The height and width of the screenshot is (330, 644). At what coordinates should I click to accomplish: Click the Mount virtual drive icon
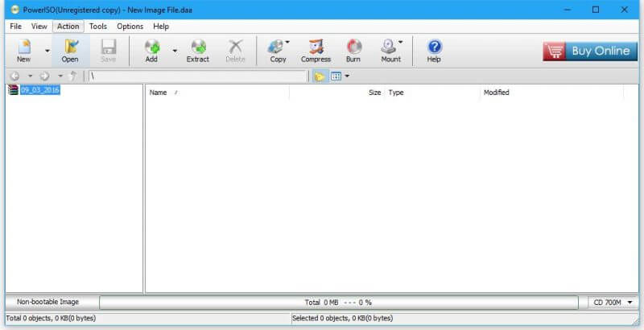pyautogui.click(x=391, y=51)
